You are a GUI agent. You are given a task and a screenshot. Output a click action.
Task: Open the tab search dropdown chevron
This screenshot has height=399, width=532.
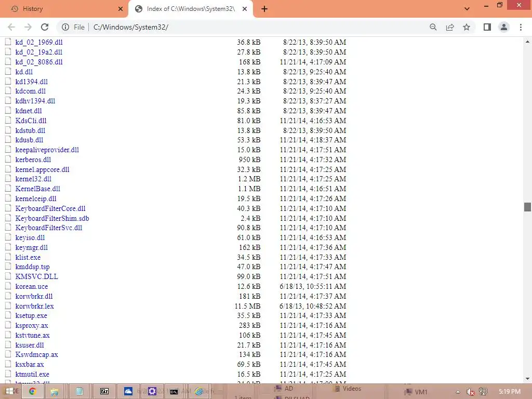pyautogui.click(x=467, y=9)
